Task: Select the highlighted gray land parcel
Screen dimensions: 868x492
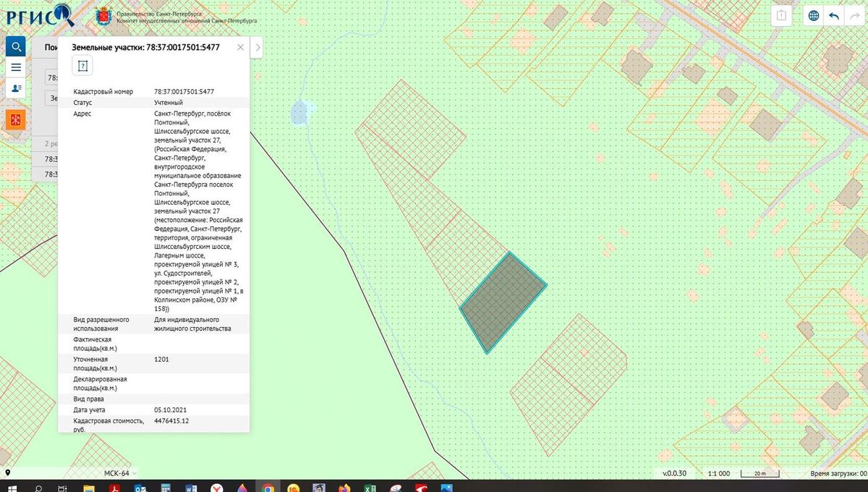Action: click(x=503, y=302)
